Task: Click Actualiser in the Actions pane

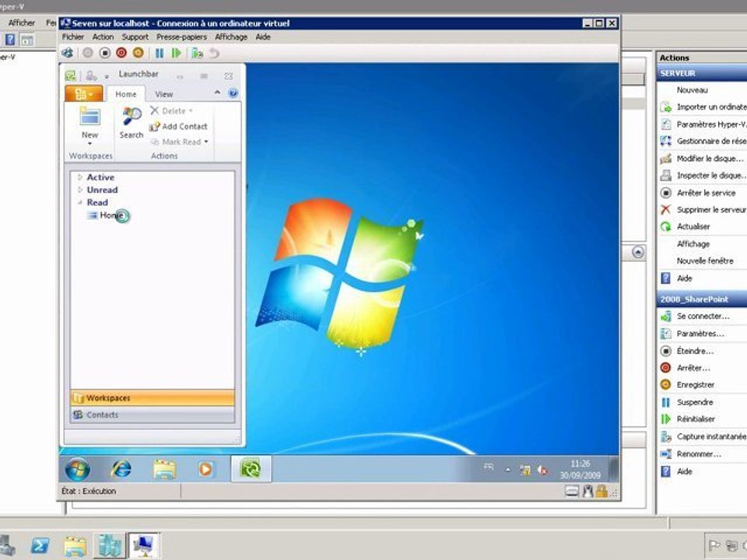Action: point(685,226)
